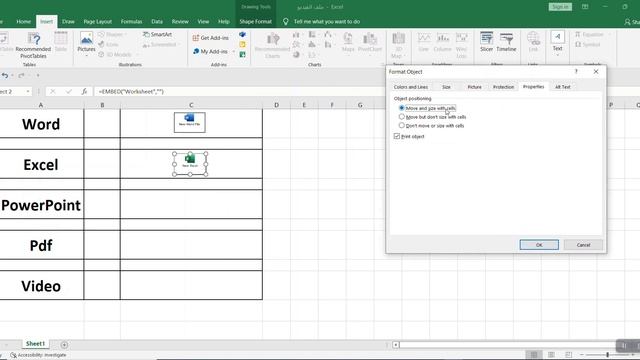Select 'Move and size with cells' option
Viewport: 640px width, 360px height.
click(x=428, y=108)
